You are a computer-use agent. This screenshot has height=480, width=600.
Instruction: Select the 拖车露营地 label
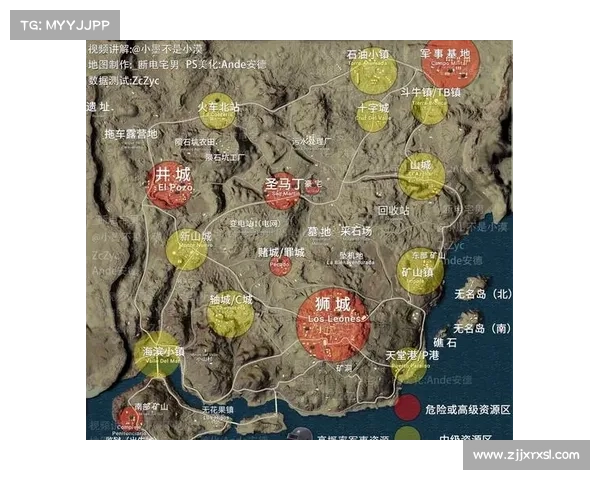tap(131, 134)
